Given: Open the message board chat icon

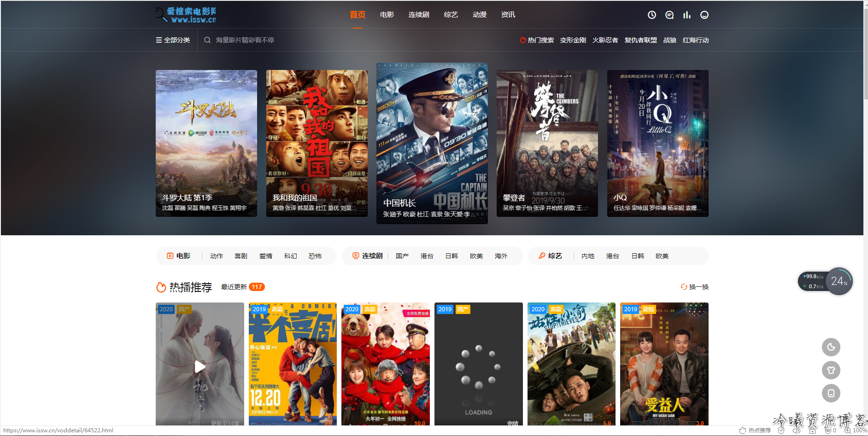Looking at the screenshot, I should point(669,15).
